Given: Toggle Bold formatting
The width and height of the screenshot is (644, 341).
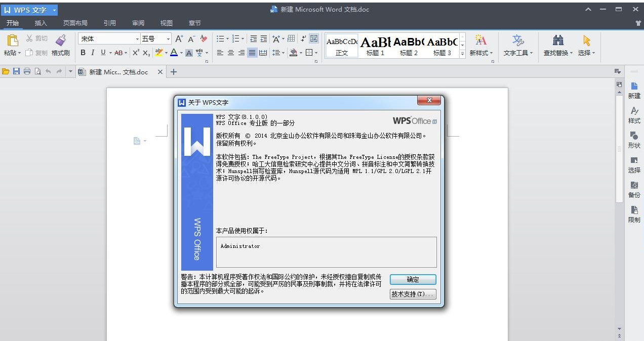Looking at the screenshot, I should 83,53.
